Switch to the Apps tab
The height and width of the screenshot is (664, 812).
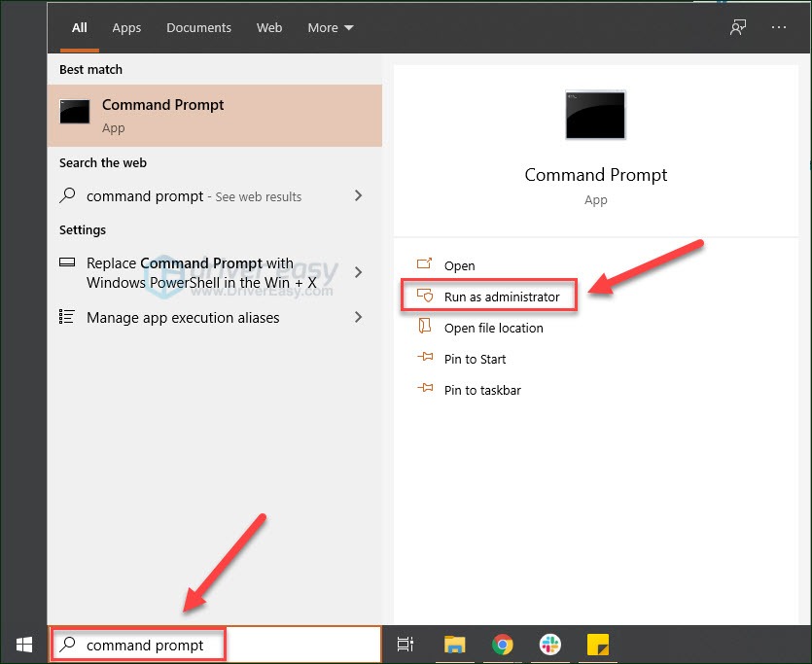pyautogui.click(x=126, y=28)
